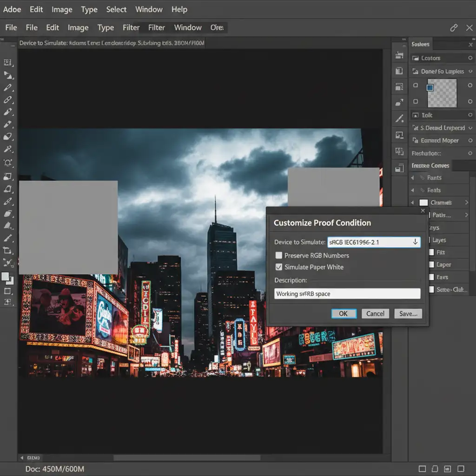Viewport: 476px width, 476px height.
Task: Enable Preserve RGB Numbers checkbox
Action: (279, 255)
